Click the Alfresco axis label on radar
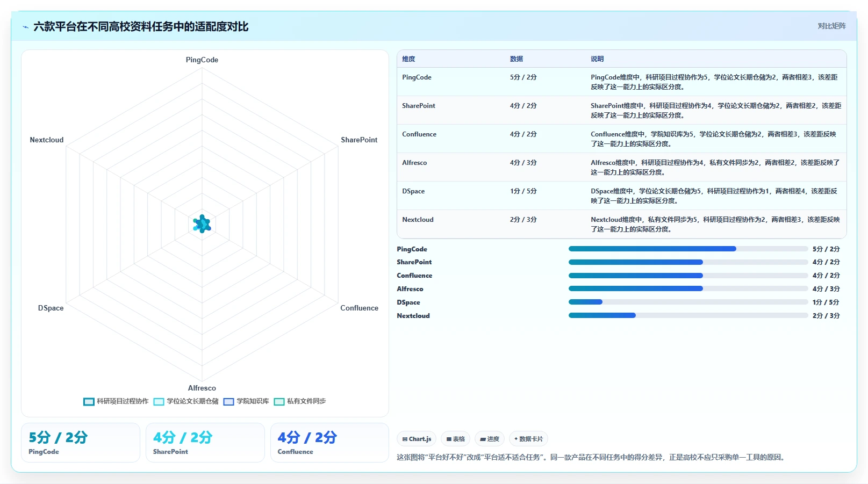The image size is (868, 484). [202, 388]
